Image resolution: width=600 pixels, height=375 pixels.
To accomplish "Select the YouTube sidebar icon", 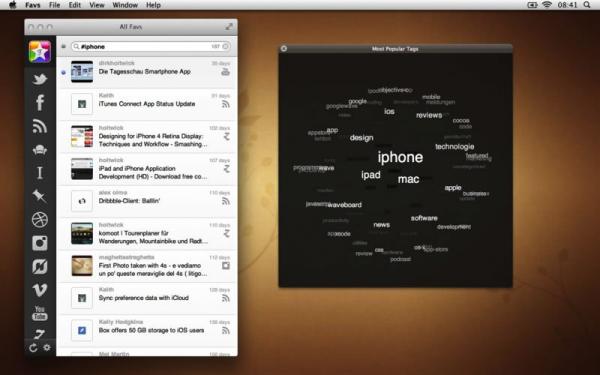I will tap(39, 313).
